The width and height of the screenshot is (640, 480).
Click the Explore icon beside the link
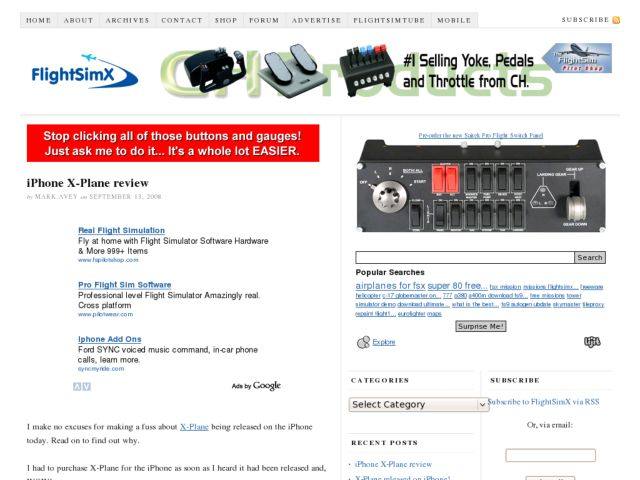[x=363, y=342]
